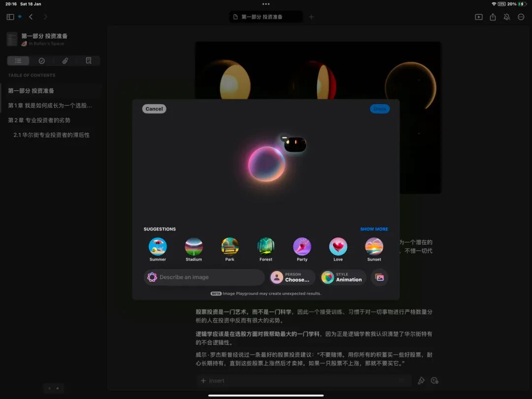Switch to table of contents sidebar tab
Image resolution: width=532 pixels, height=399 pixels.
18,61
